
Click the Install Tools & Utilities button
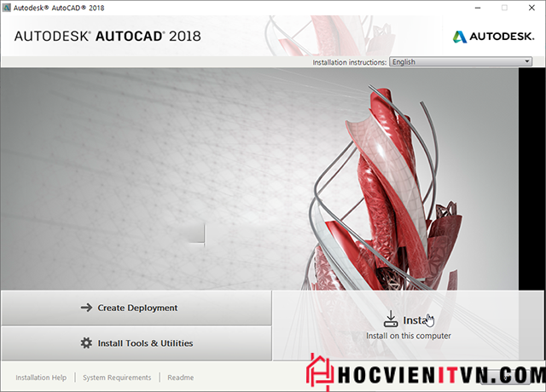tap(136, 343)
